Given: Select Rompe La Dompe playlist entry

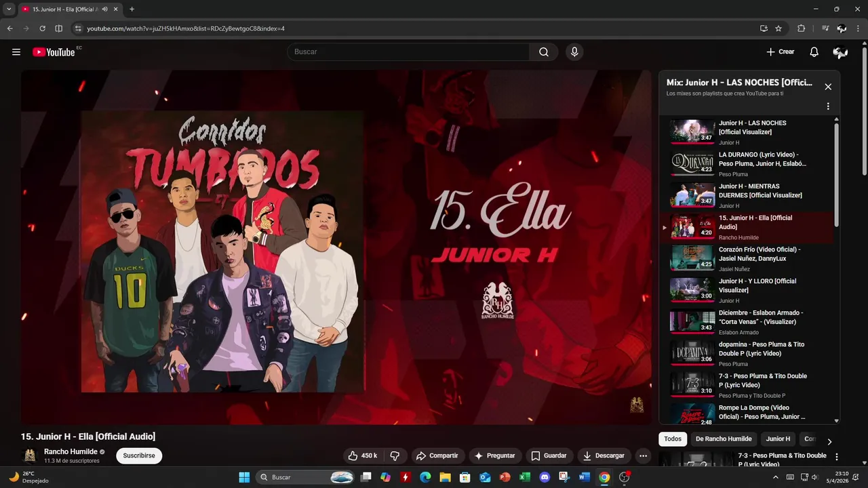Looking at the screenshot, I should (747, 413).
